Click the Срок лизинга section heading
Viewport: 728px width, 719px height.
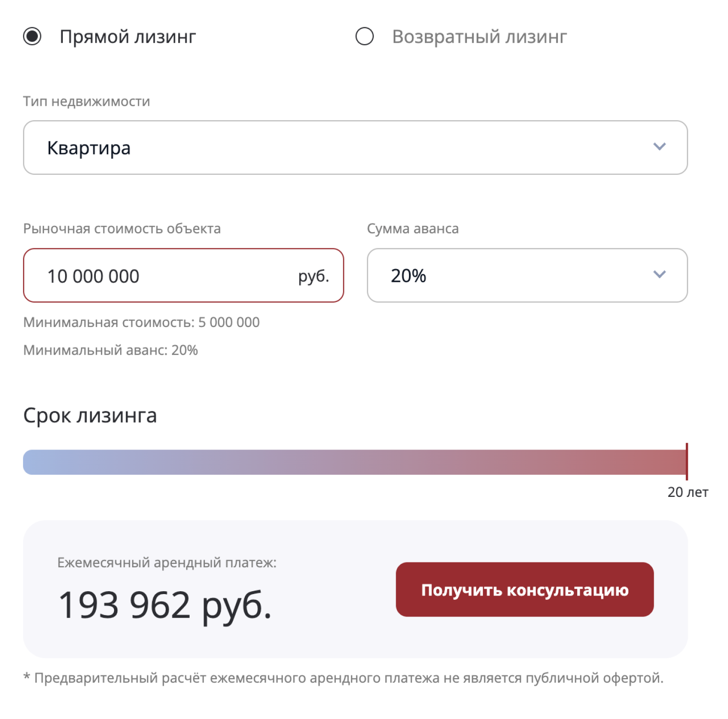click(x=90, y=416)
